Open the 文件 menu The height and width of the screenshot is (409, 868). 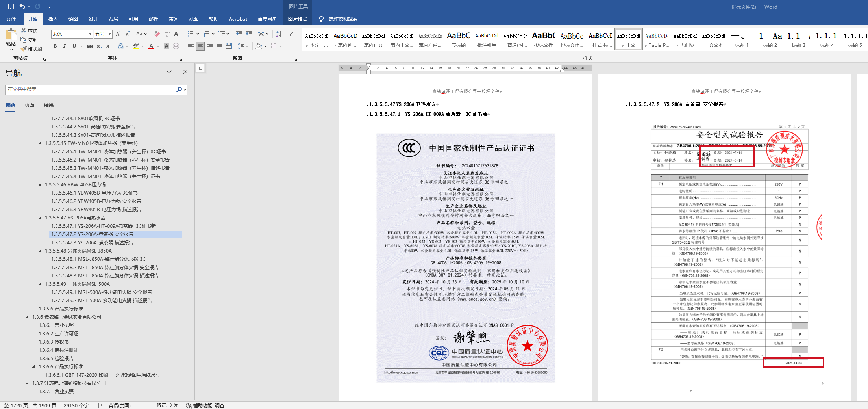(x=11, y=19)
